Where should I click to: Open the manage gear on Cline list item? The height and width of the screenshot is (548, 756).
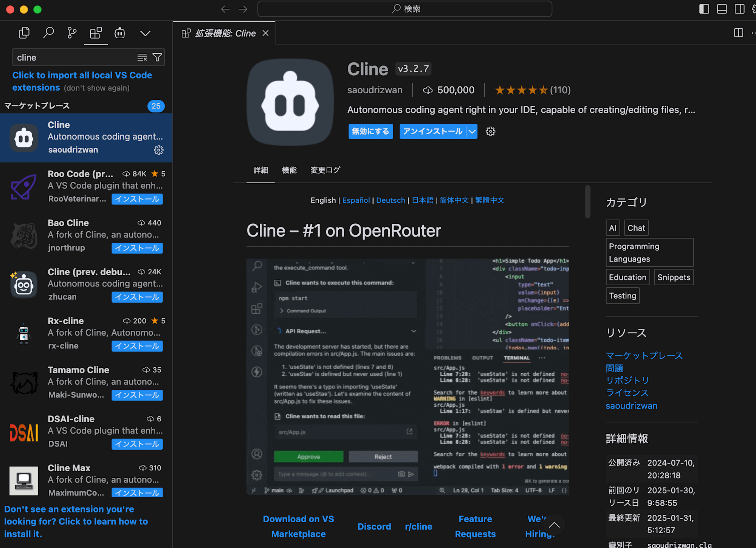[x=159, y=150]
